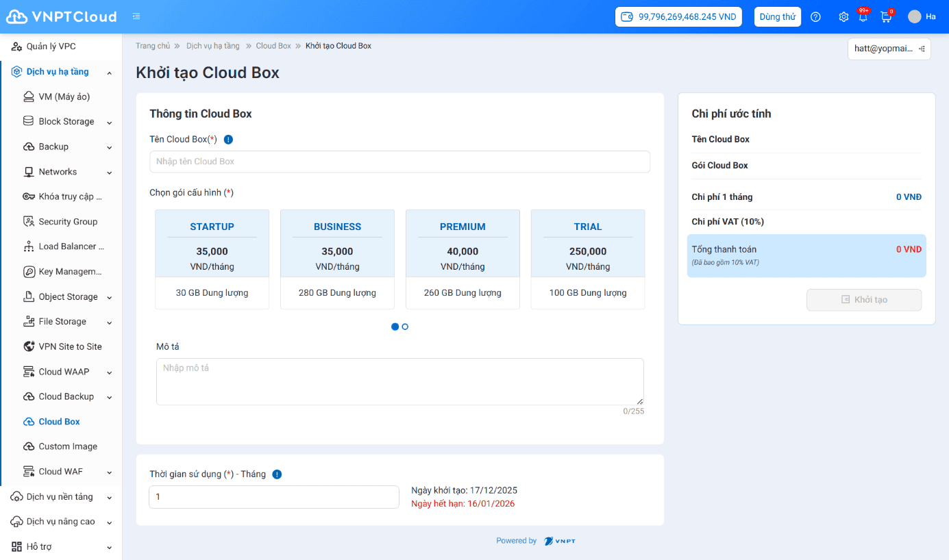
Task: Click the Networks icon
Action: 29,172
